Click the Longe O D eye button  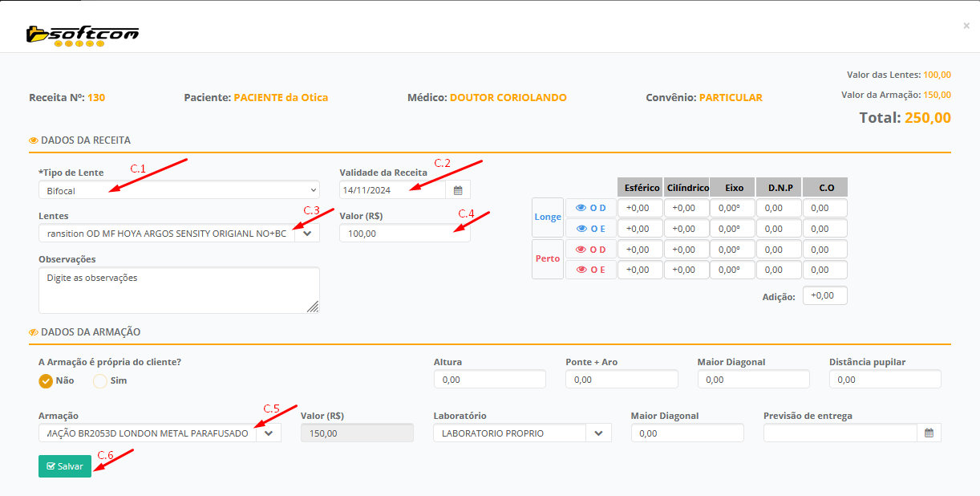(590, 209)
